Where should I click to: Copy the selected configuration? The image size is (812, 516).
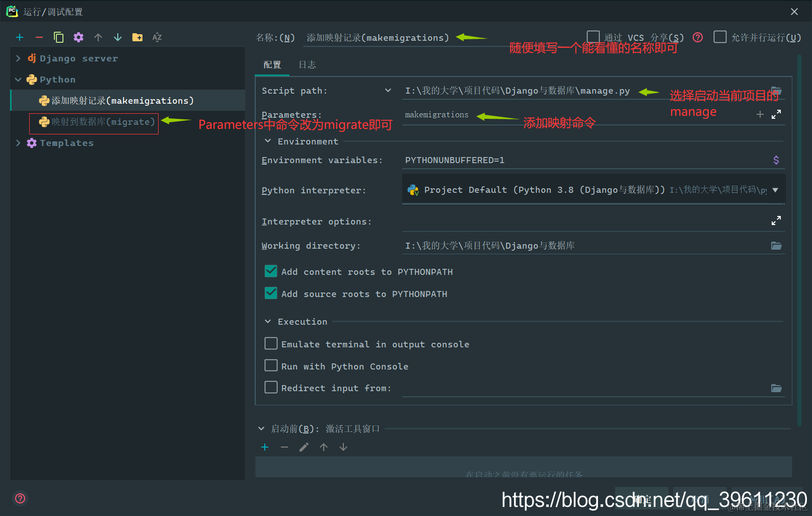pos(59,37)
